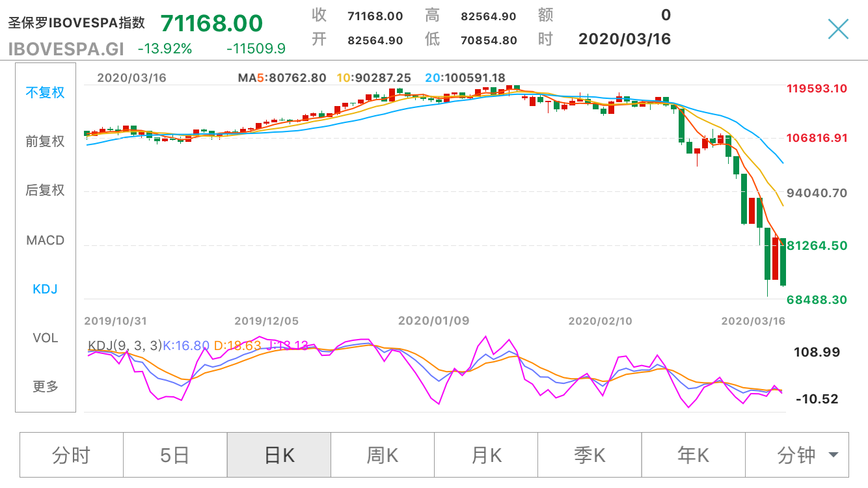Switch to 前复权 price adjustment

click(x=46, y=141)
